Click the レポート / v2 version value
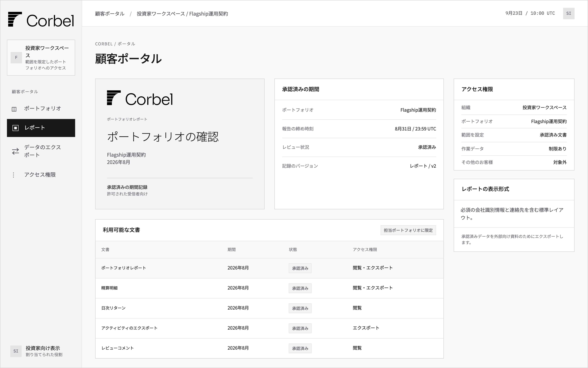Viewport: 588px width, 368px height. [423, 166]
